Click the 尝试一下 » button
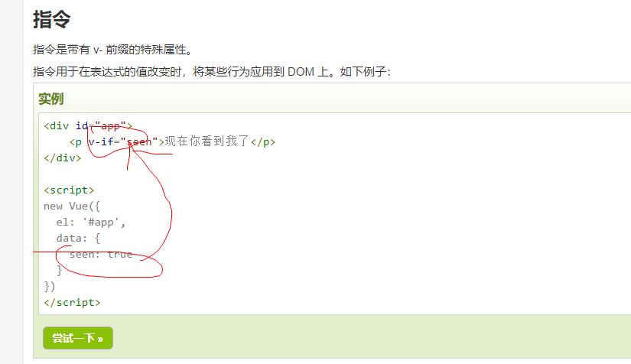Viewport: 631px width, 364px height. pos(78,338)
